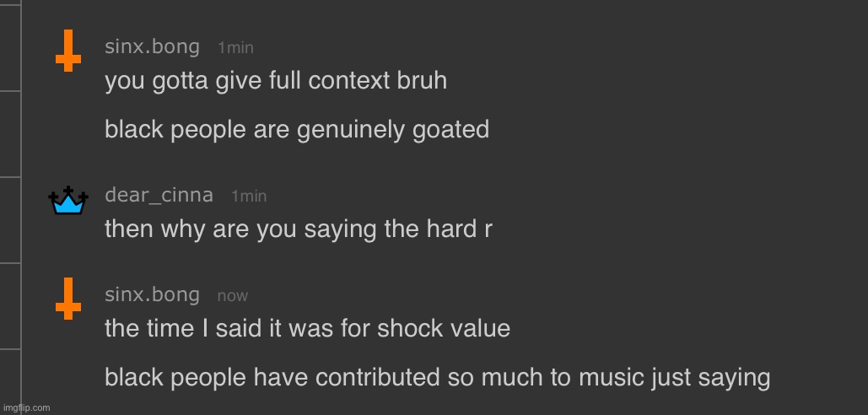Select message about contributing so much to music
868x415 pixels.
click(x=437, y=378)
